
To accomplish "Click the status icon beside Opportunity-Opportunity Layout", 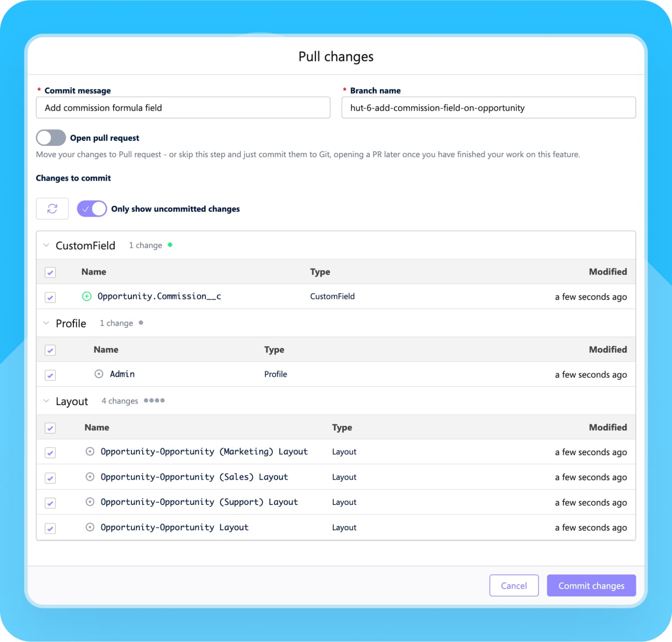I will pos(90,527).
